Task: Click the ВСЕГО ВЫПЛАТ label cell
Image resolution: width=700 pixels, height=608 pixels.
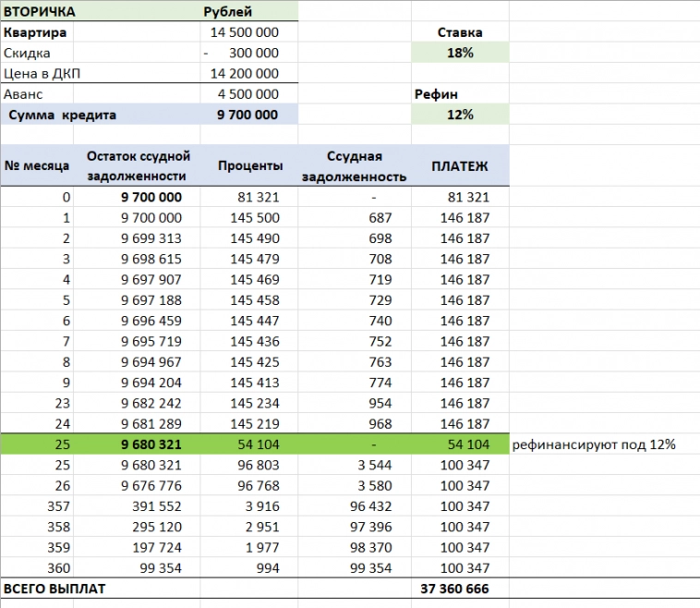Action: tap(54, 589)
